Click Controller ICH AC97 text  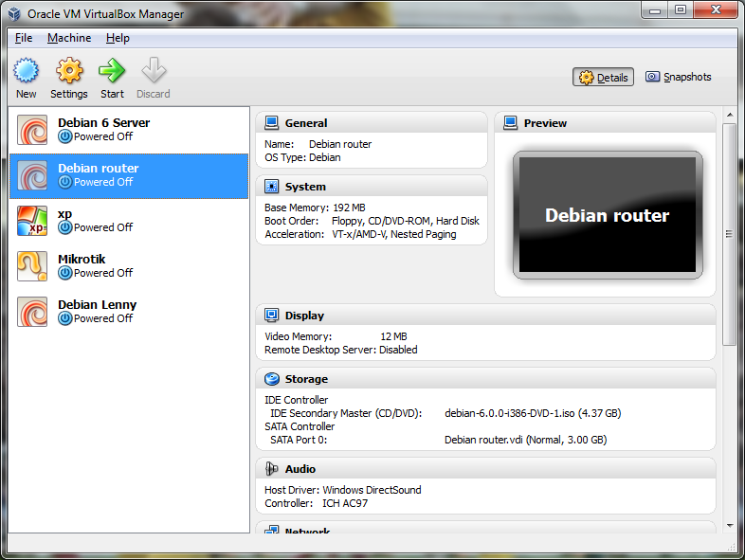coord(316,503)
